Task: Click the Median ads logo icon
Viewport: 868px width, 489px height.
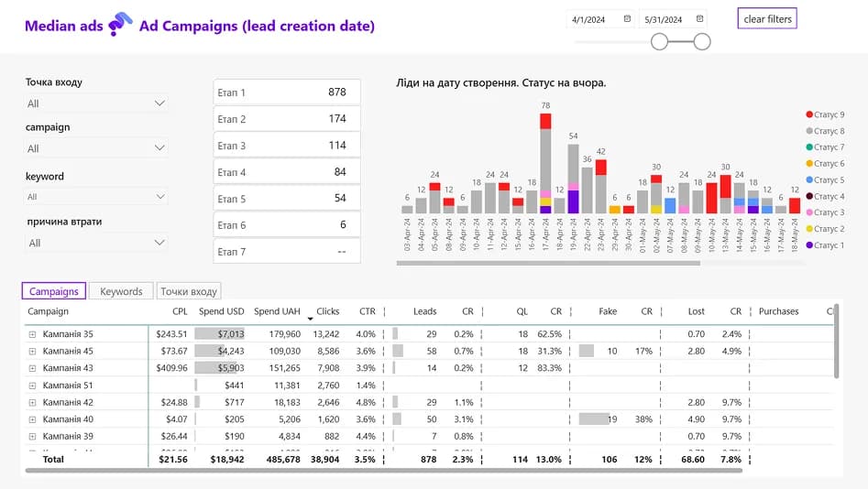Action: point(120,27)
